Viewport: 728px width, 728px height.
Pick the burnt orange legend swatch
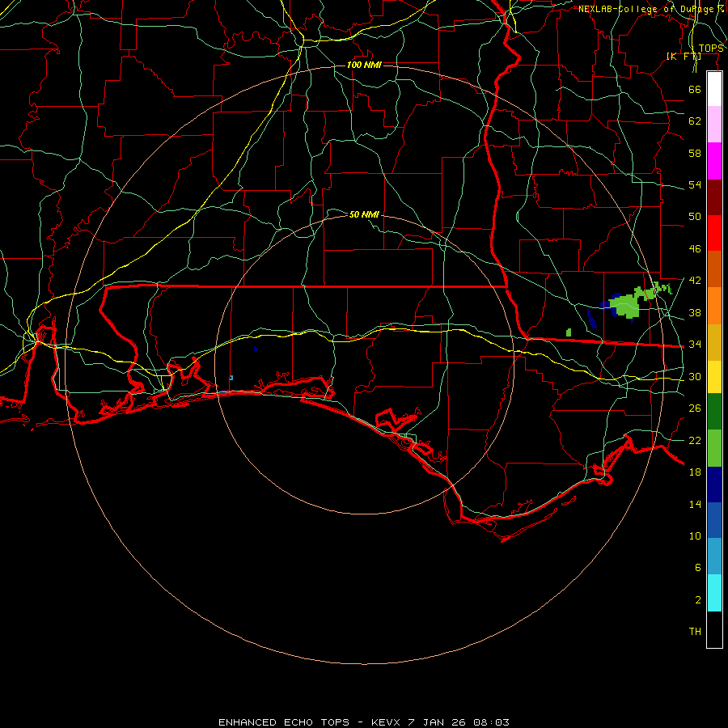pyautogui.click(x=714, y=269)
